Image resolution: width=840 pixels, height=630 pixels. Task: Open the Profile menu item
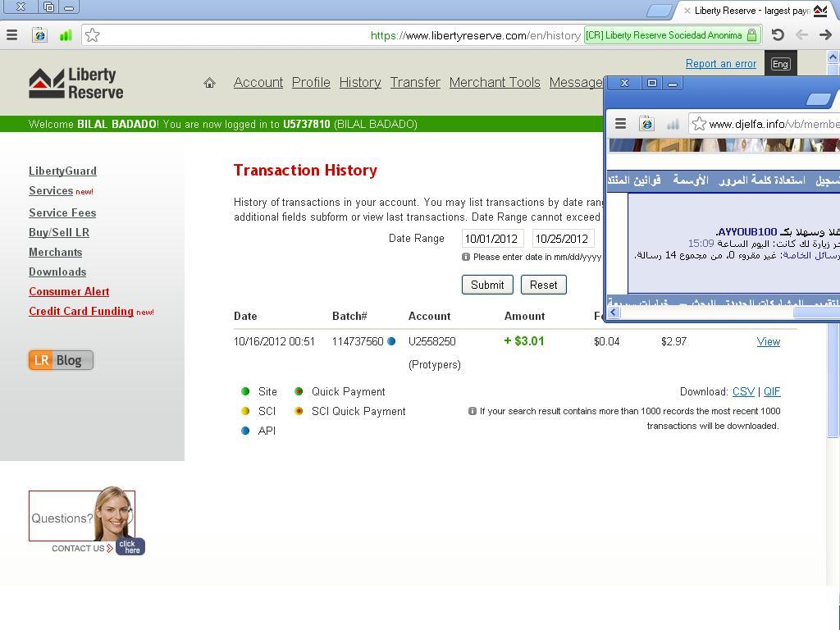pyautogui.click(x=311, y=83)
